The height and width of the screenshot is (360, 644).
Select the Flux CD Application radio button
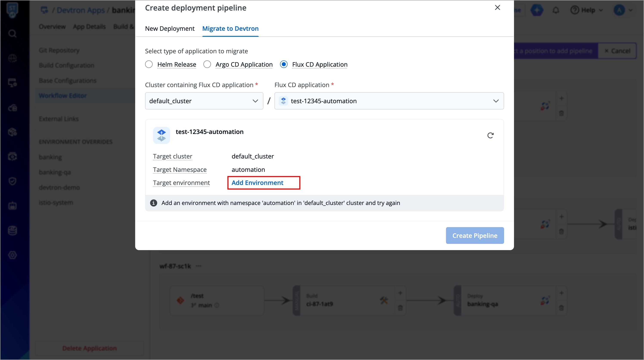pos(284,65)
